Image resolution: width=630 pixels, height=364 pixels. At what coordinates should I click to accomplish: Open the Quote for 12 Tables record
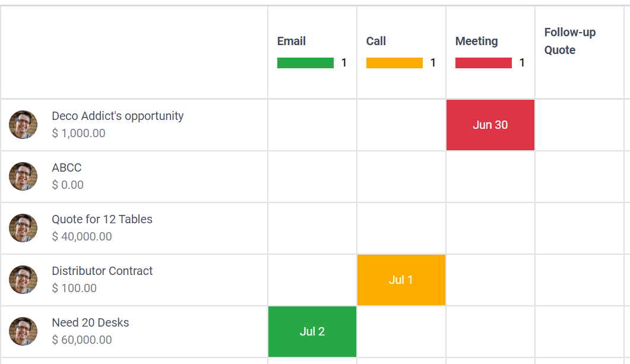(x=102, y=219)
